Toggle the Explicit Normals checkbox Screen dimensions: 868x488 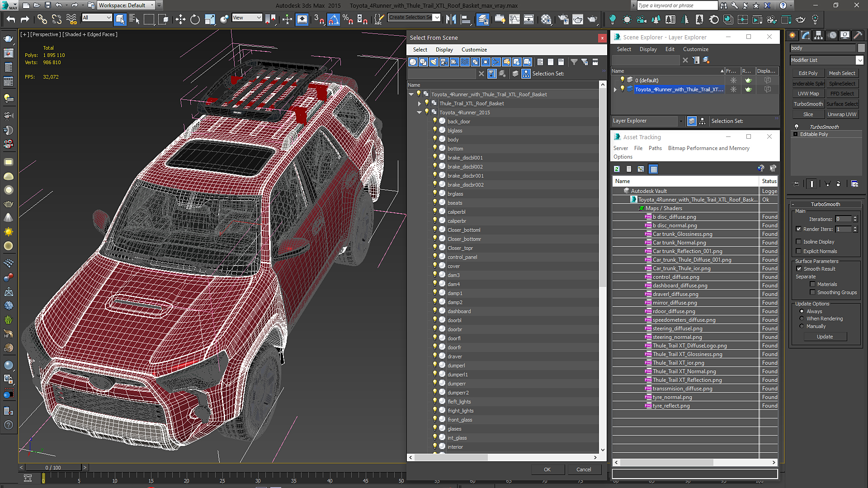pos(798,251)
